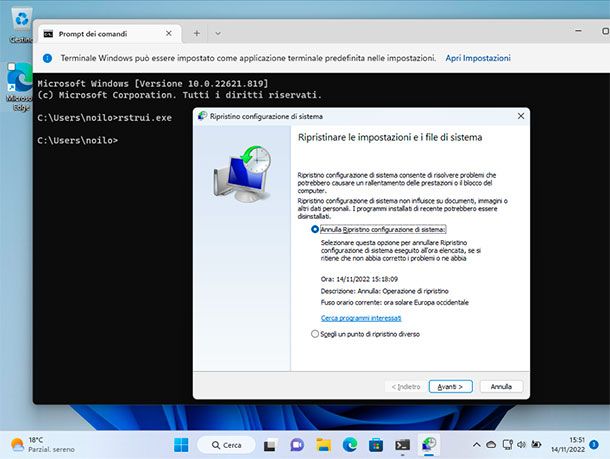Image resolution: width=610 pixels, height=459 pixels.
Task: Click 'Fuso orario corrente' time zone line
Action: [x=394, y=302]
